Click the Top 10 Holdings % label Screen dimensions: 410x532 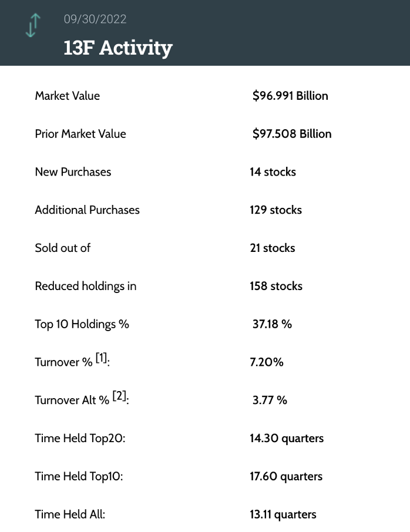(82, 324)
